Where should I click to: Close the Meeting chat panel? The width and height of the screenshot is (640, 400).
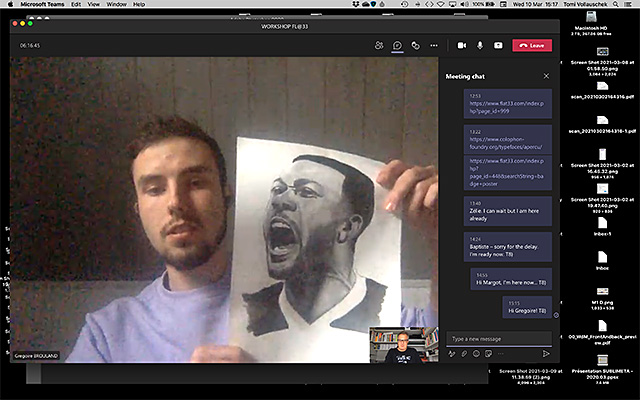[546, 76]
